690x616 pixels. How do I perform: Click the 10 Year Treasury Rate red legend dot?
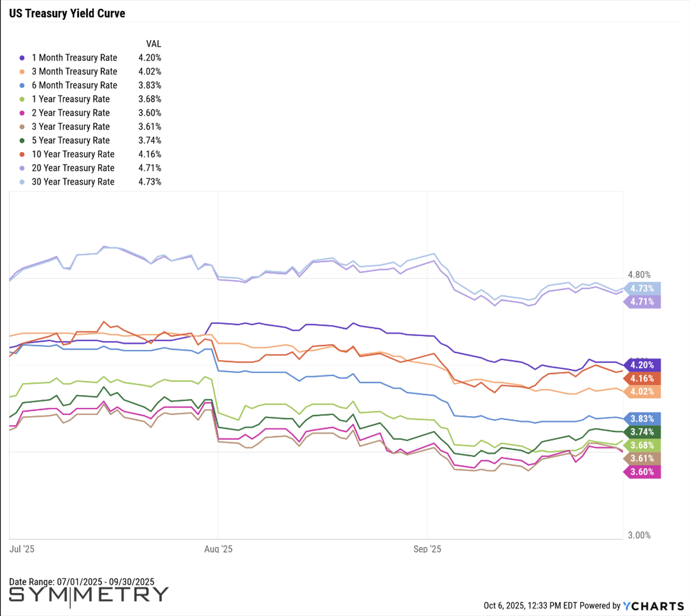click(22, 154)
